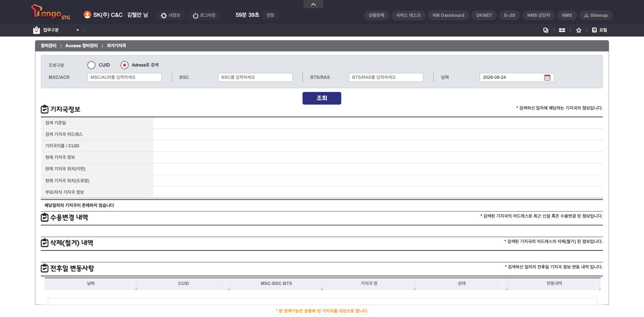Viewport: 644px width, 317px height.
Task: Click the Tango STG logo
Action: coord(51,12)
